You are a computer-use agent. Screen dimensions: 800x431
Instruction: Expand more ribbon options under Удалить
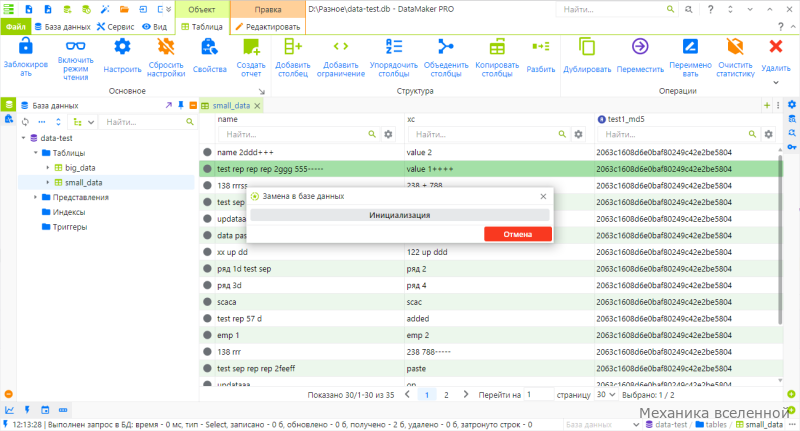click(776, 83)
